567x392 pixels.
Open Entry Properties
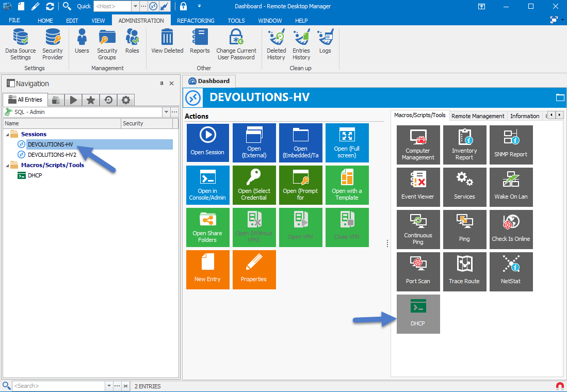254,269
